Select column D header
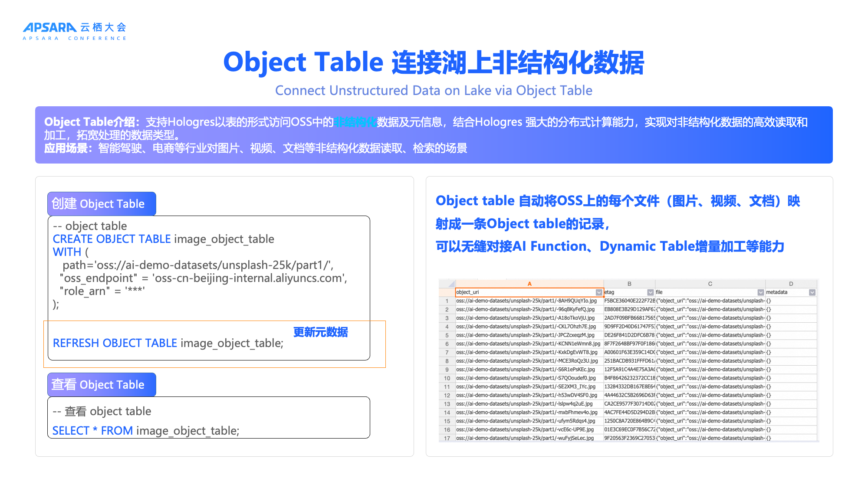 (791, 284)
